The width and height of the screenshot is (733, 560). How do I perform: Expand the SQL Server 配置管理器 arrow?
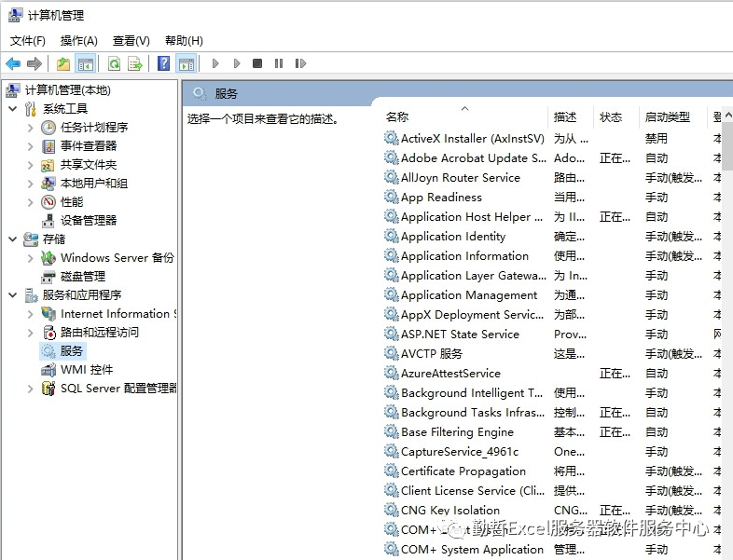[31, 389]
